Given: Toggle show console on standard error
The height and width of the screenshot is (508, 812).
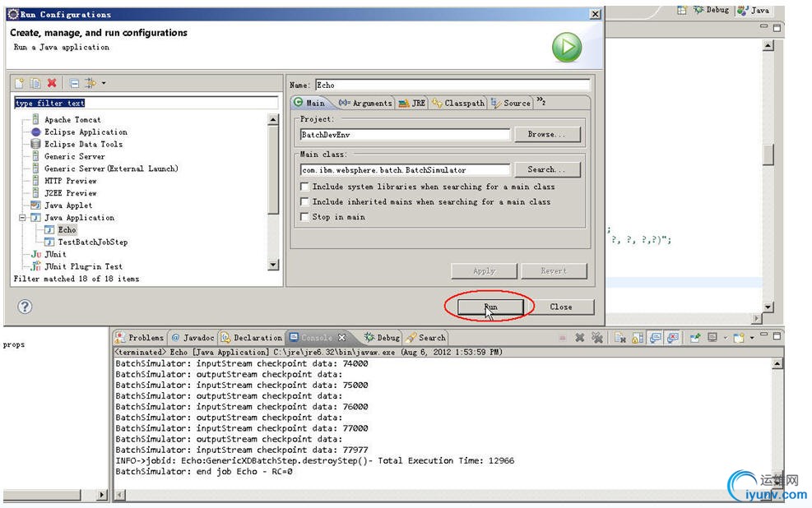Looking at the screenshot, I should coord(673,338).
